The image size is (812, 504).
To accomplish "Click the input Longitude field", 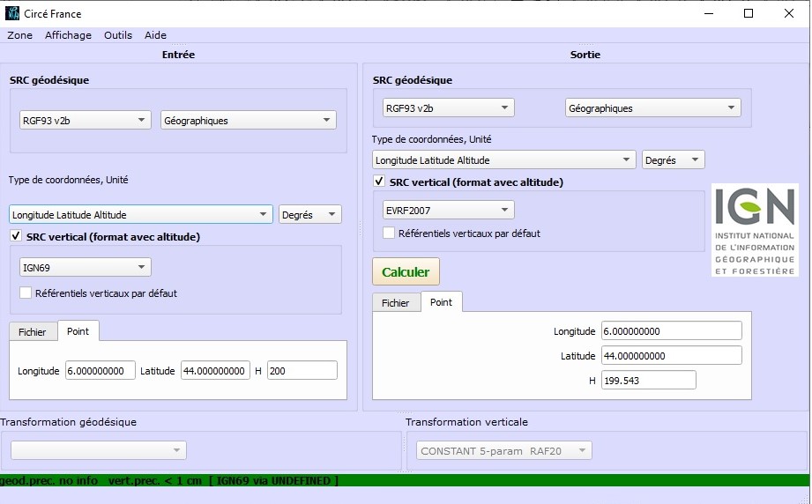I will pyautogui.click(x=100, y=371).
